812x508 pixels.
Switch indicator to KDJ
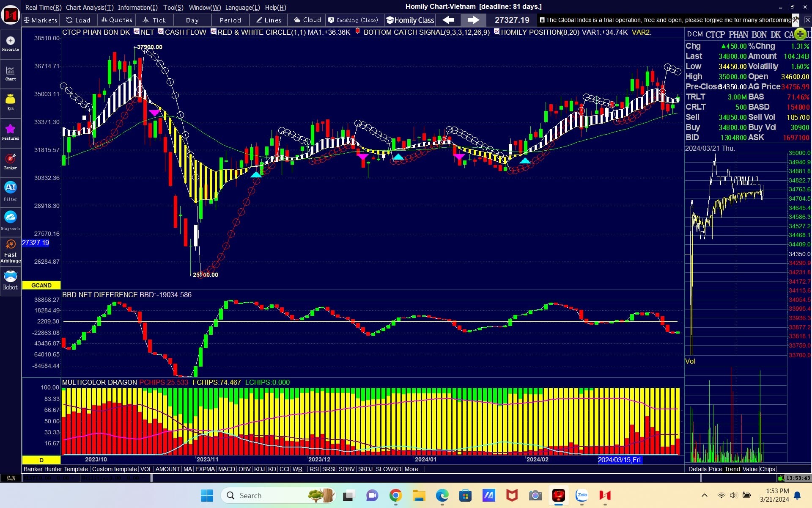[x=259, y=469]
